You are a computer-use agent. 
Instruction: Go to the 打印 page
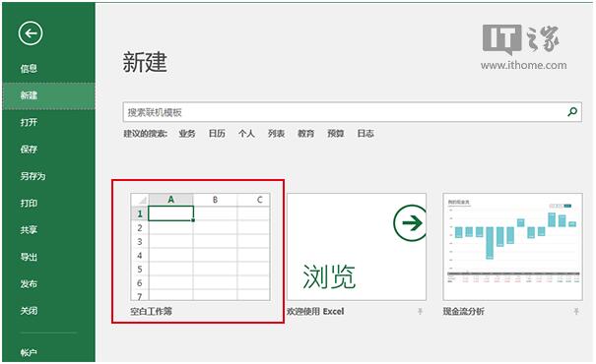point(29,203)
